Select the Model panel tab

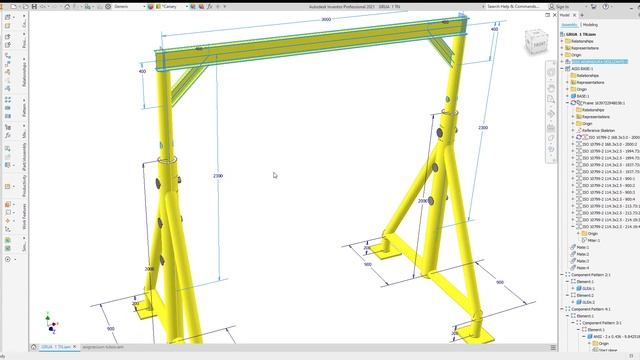point(564,15)
